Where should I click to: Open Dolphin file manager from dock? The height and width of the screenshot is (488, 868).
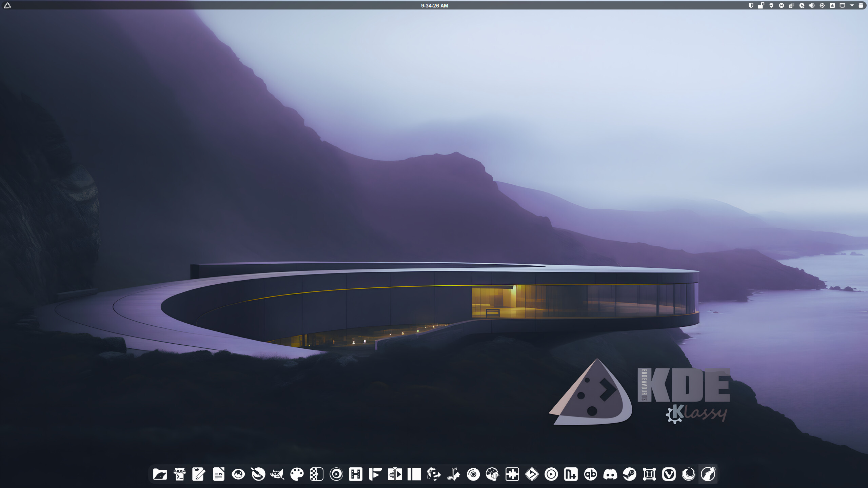(x=160, y=474)
